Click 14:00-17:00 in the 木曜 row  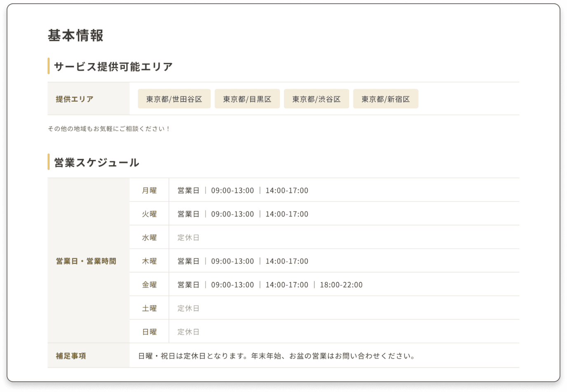click(287, 261)
